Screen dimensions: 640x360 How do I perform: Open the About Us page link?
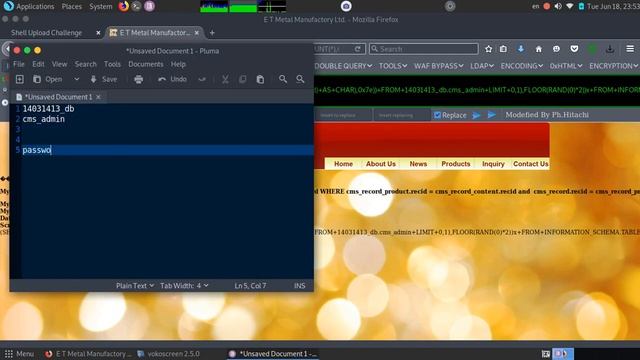(380, 164)
